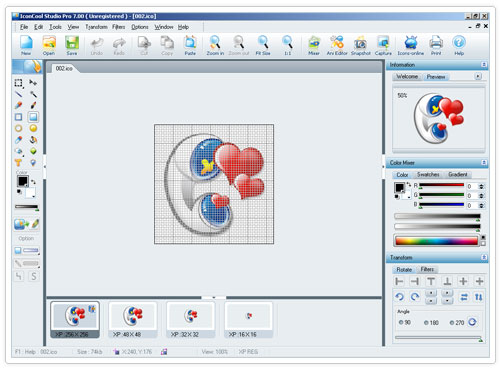The image size is (500, 370).
Task: Swap colors in the left toolbox Color section
Action: pyautogui.click(x=33, y=182)
